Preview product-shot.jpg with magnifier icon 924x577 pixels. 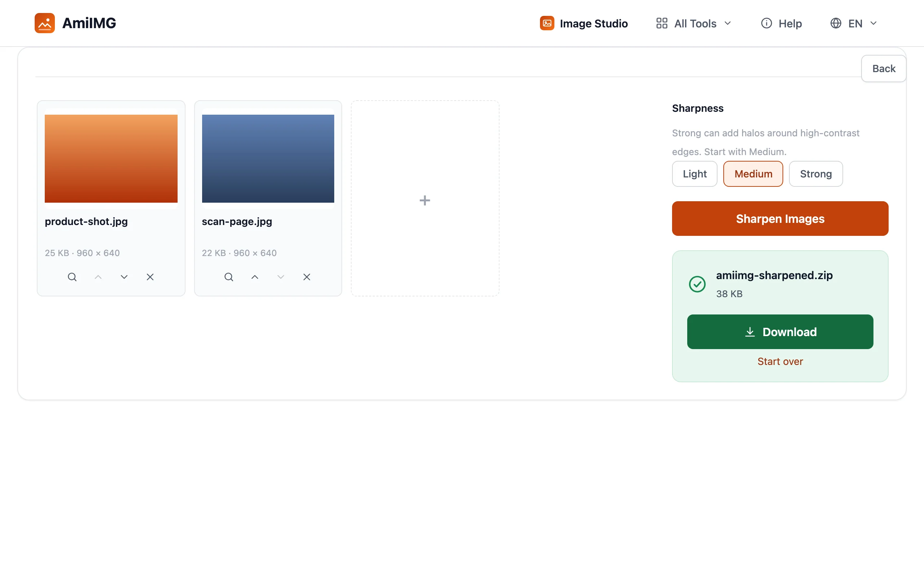72,277
